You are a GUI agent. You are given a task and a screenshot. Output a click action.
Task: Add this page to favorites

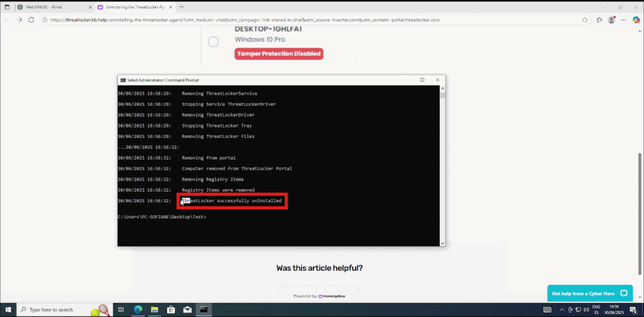tap(585, 19)
